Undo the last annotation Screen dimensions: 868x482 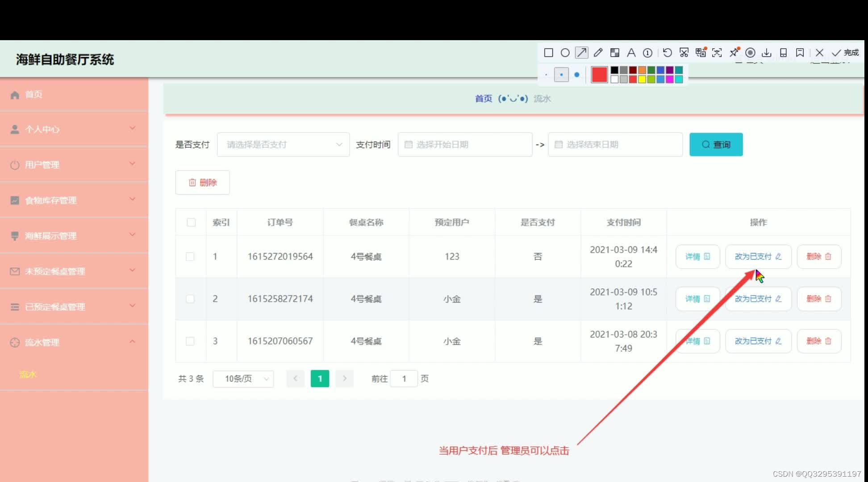[x=668, y=53]
